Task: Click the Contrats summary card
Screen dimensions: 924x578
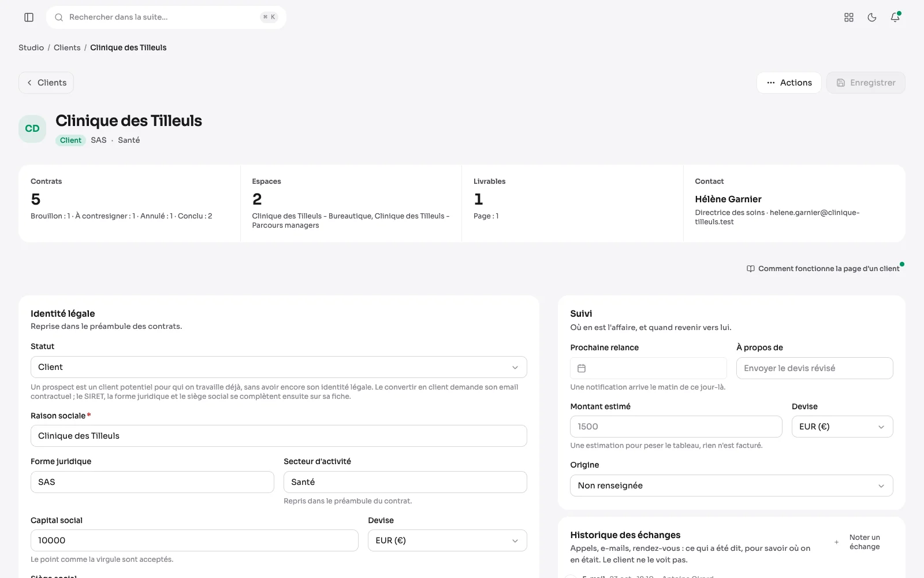Action: pos(129,203)
